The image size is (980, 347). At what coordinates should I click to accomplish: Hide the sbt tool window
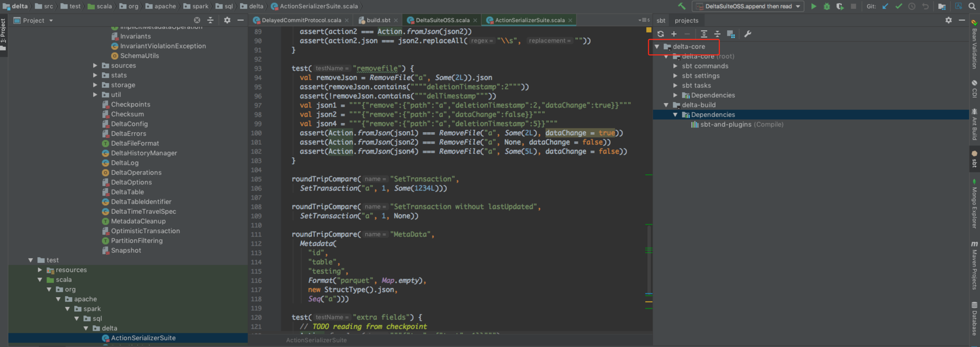click(962, 20)
